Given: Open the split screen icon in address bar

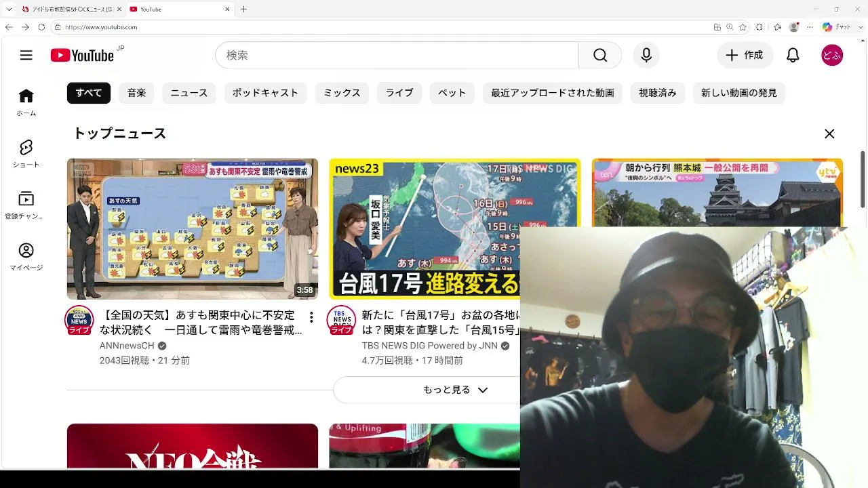Looking at the screenshot, I should (x=717, y=27).
